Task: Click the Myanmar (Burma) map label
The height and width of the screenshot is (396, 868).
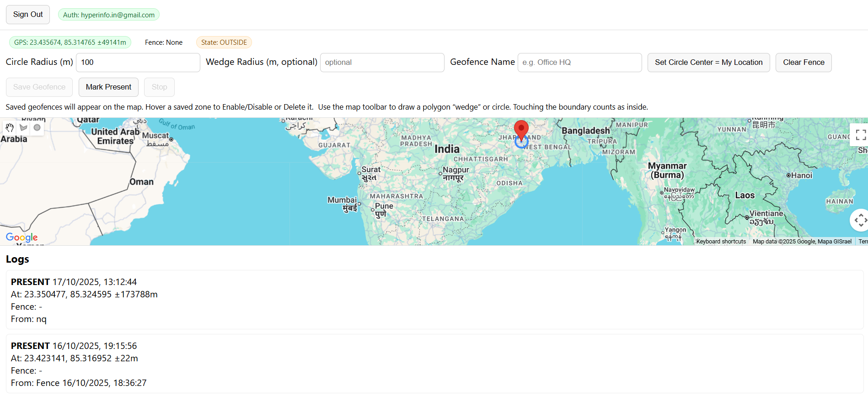Action: (x=667, y=170)
